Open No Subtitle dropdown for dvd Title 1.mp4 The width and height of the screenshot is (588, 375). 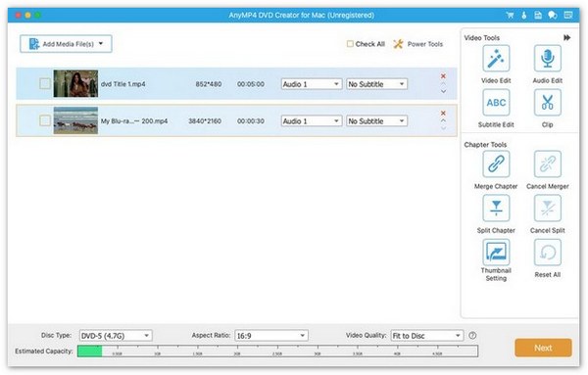click(x=376, y=84)
